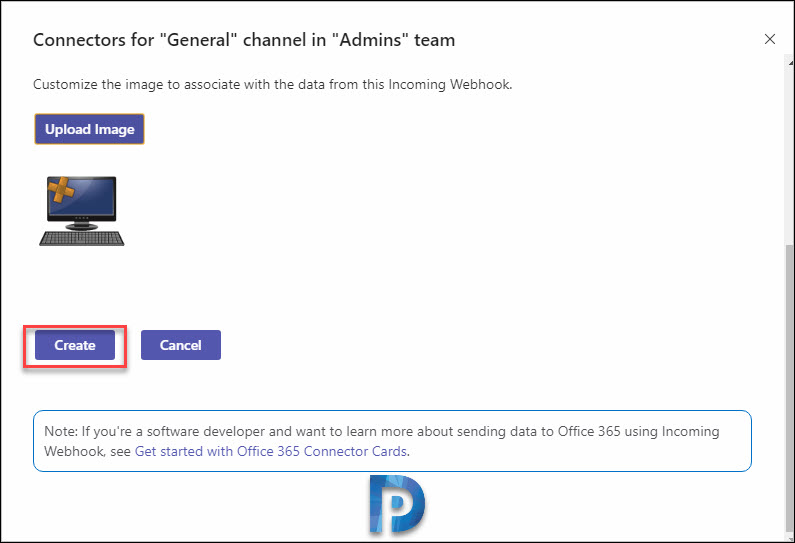Click the Incoming Webhook text in the description line
The image size is (795, 543).
pos(449,84)
